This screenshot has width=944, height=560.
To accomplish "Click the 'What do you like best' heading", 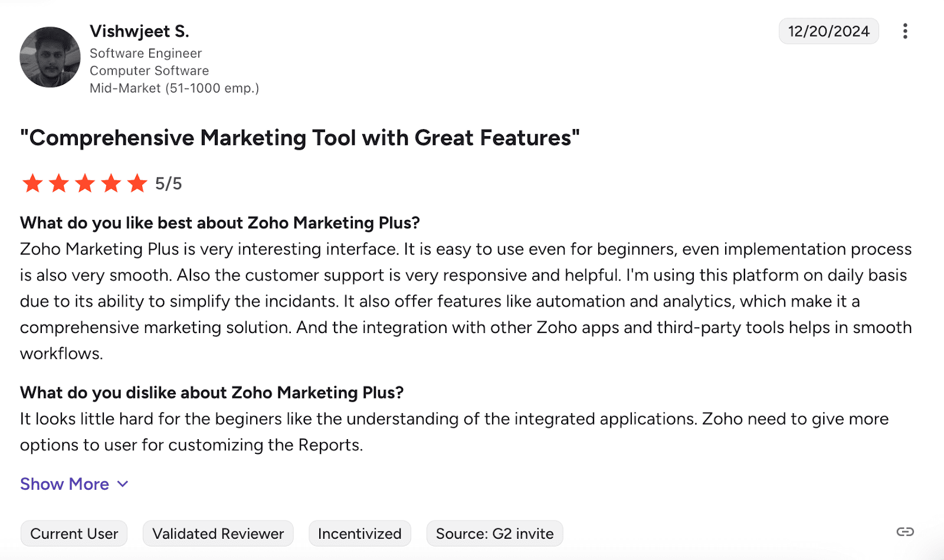I will [219, 223].
